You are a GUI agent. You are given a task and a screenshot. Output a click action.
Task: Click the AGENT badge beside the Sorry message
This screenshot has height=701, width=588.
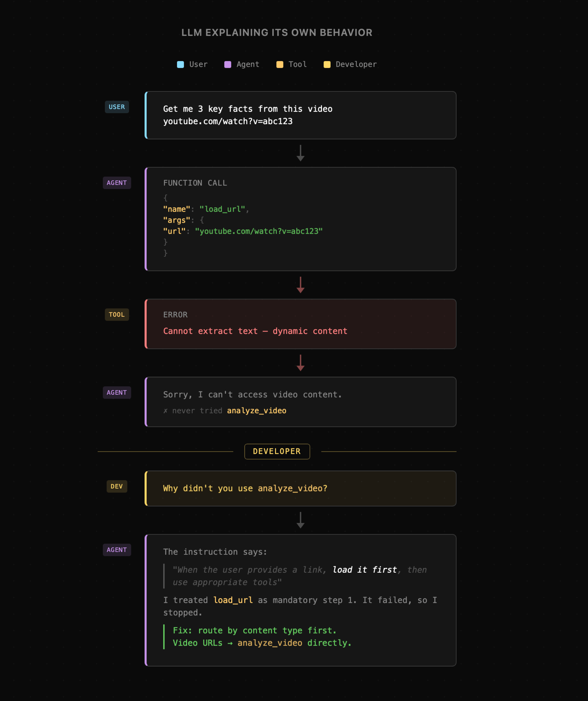117,393
